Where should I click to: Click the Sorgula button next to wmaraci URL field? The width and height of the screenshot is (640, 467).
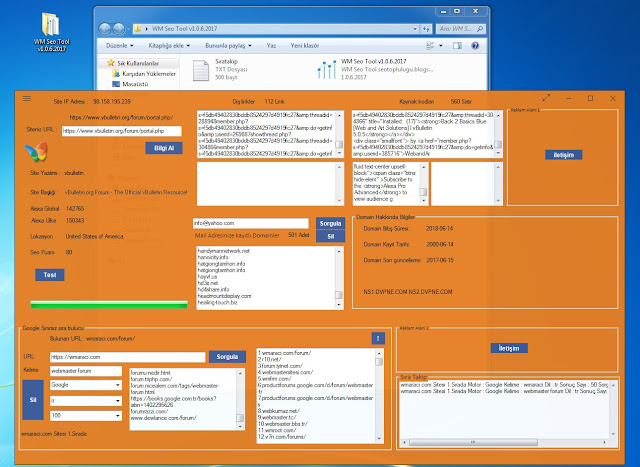pyautogui.click(x=227, y=357)
